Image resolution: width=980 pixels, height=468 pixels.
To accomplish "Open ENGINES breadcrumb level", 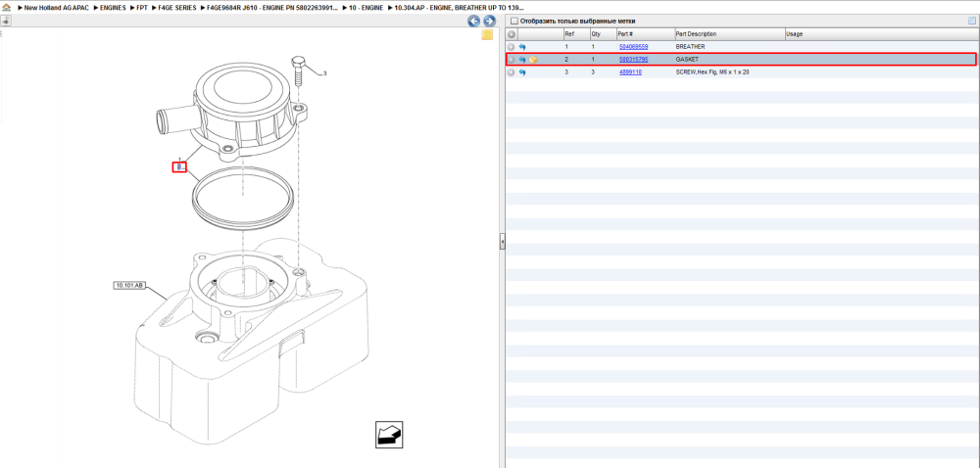I will click(113, 8).
